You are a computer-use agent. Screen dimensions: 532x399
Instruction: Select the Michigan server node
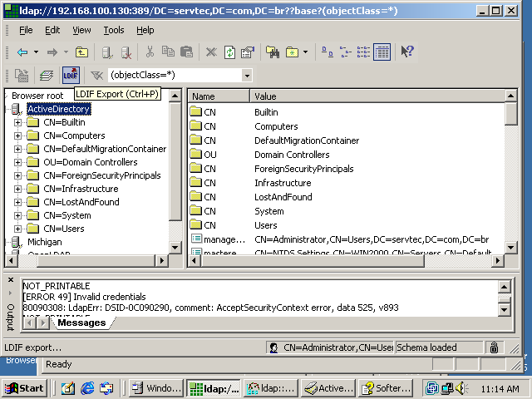point(44,242)
